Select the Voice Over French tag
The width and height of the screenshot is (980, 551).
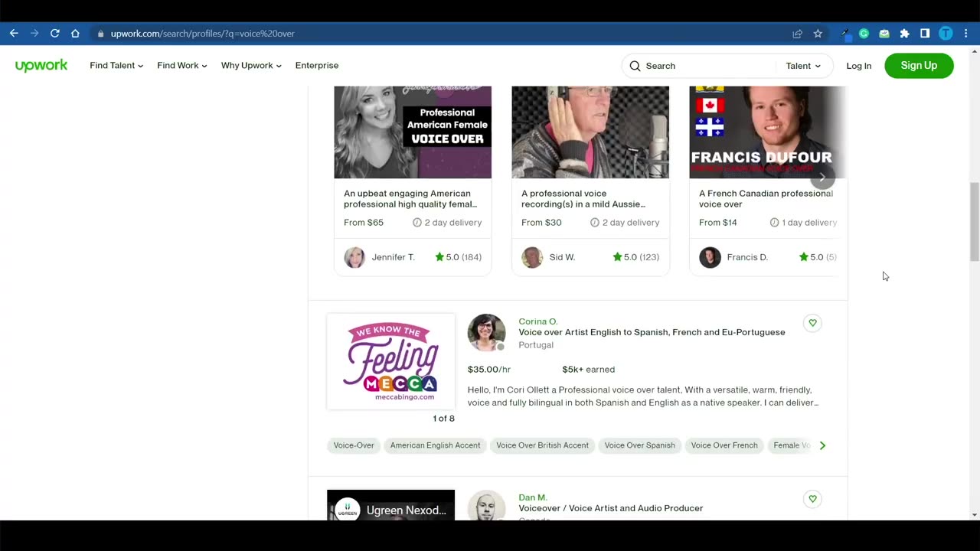tap(724, 445)
